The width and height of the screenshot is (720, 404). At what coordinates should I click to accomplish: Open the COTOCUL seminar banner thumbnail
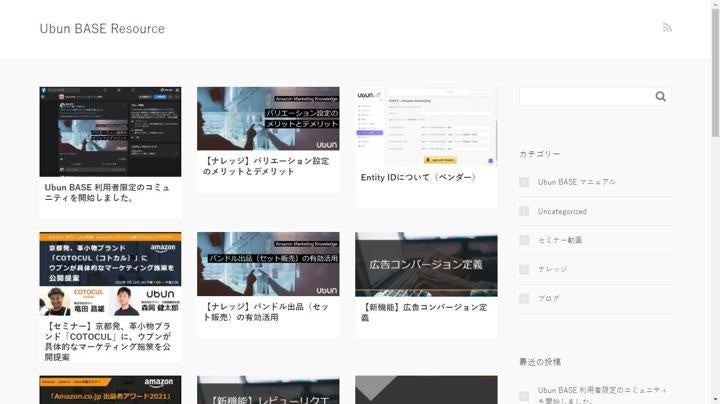click(x=110, y=274)
